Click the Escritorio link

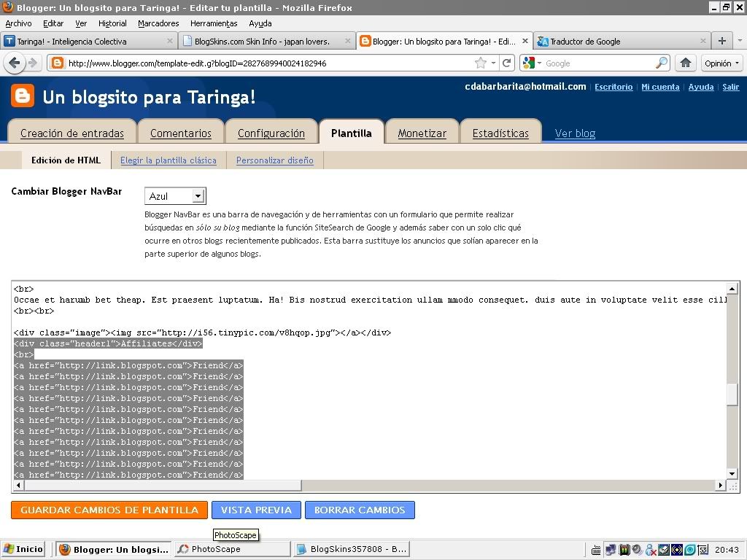click(x=614, y=87)
